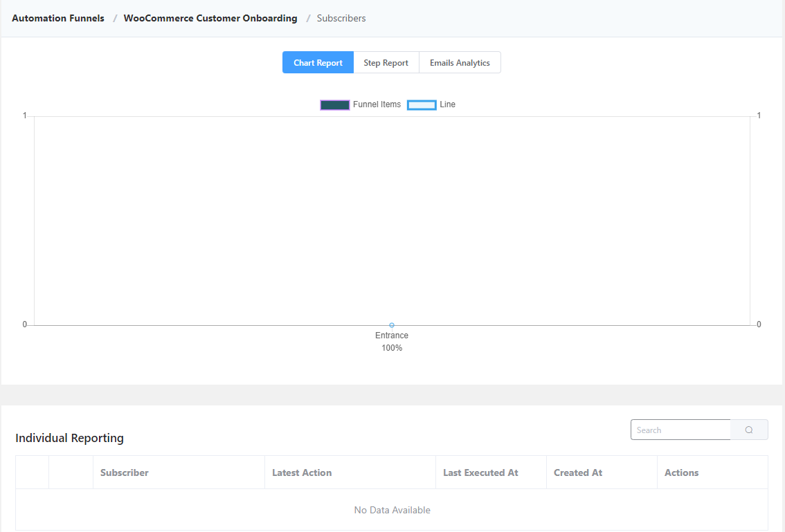
Task: Click the 100% label under Entrance
Action: point(392,348)
